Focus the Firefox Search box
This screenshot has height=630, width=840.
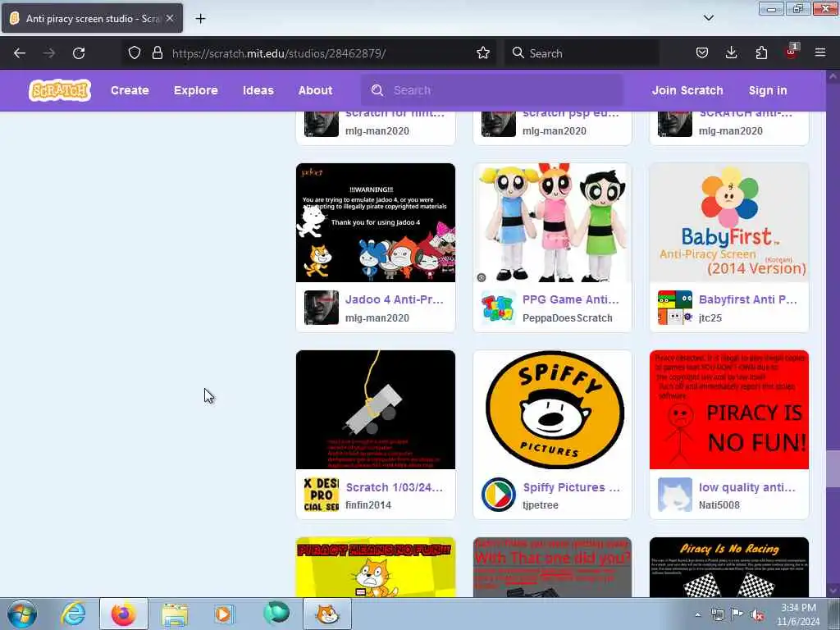[582, 53]
